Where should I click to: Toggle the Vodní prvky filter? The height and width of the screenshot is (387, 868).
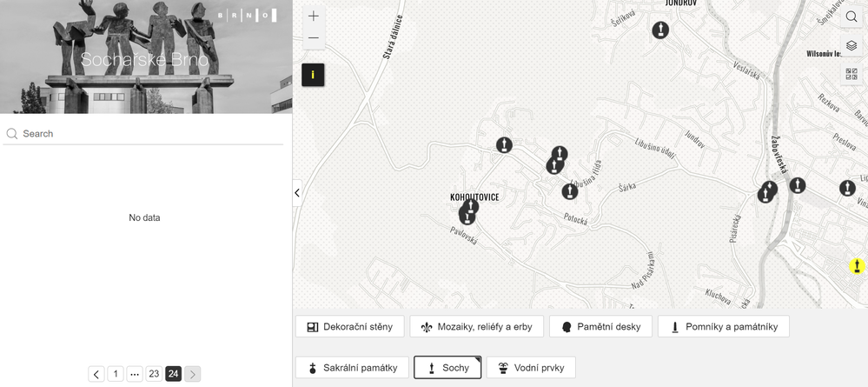[530, 368]
